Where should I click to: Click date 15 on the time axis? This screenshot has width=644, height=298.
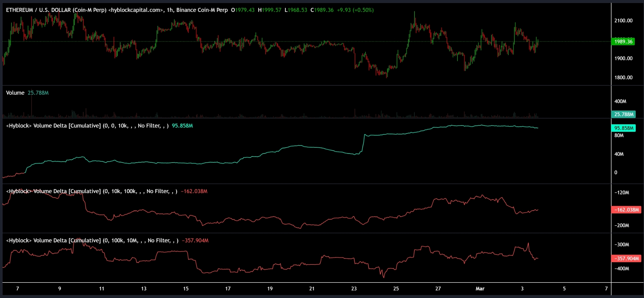click(186, 289)
